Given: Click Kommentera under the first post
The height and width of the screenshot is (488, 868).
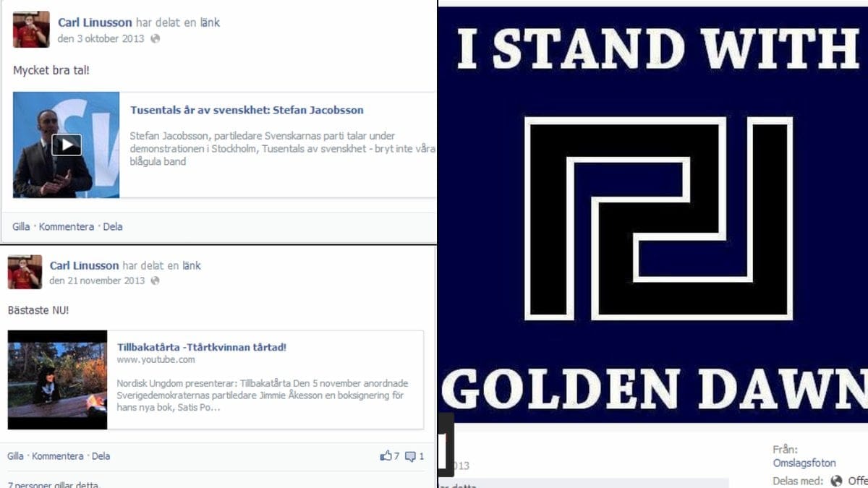Looking at the screenshot, I should (67, 226).
